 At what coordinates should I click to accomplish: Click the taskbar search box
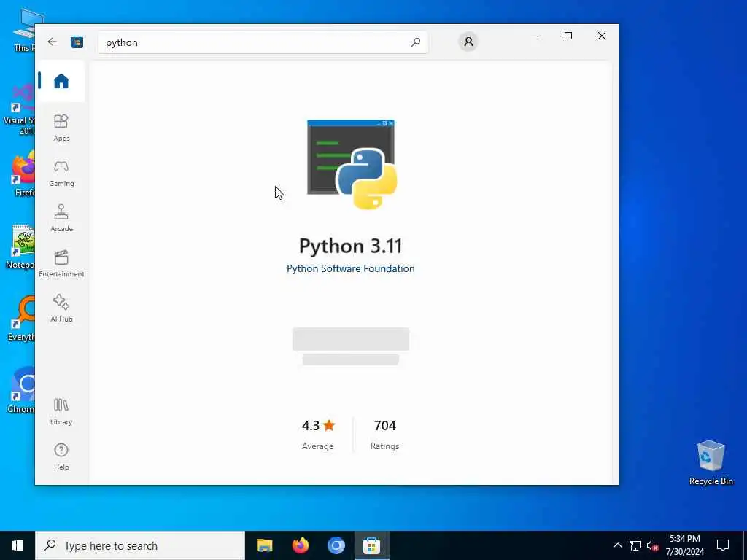point(140,545)
